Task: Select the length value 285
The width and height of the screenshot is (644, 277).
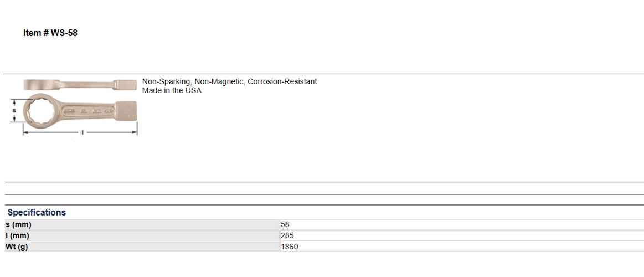Action: click(287, 236)
